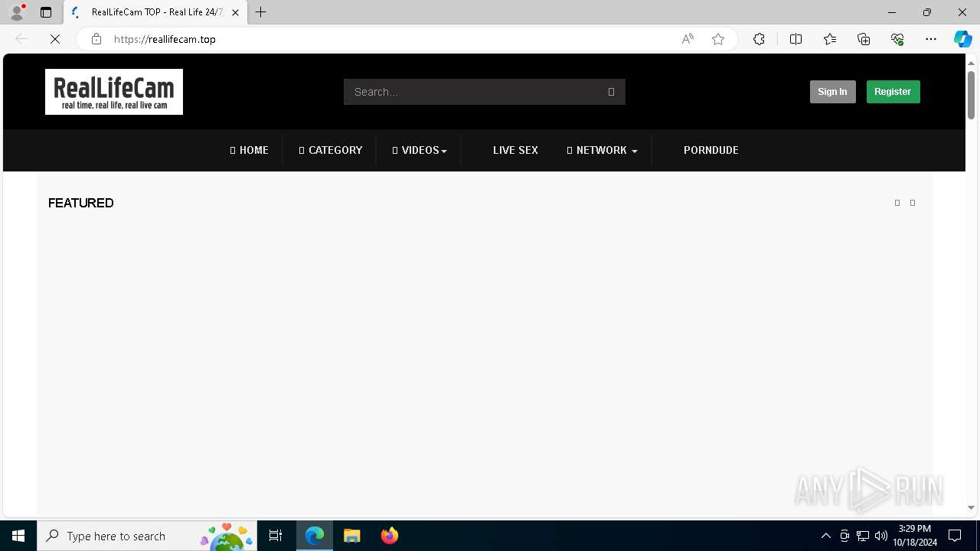Open File Explorer from the taskbar
The image size is (980, 551).
pyautogui.click(x=351, y=536)
